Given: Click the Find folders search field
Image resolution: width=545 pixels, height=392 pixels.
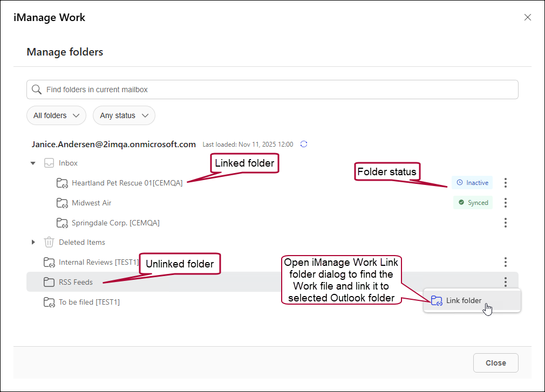Looking at the screenshot, I should coord(272,90).
